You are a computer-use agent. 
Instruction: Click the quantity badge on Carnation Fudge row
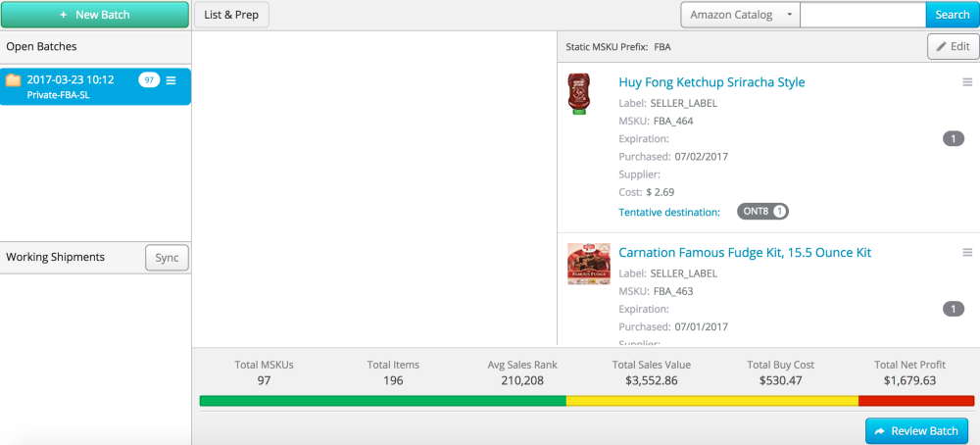pyautogui.click(x=954, y=309)
